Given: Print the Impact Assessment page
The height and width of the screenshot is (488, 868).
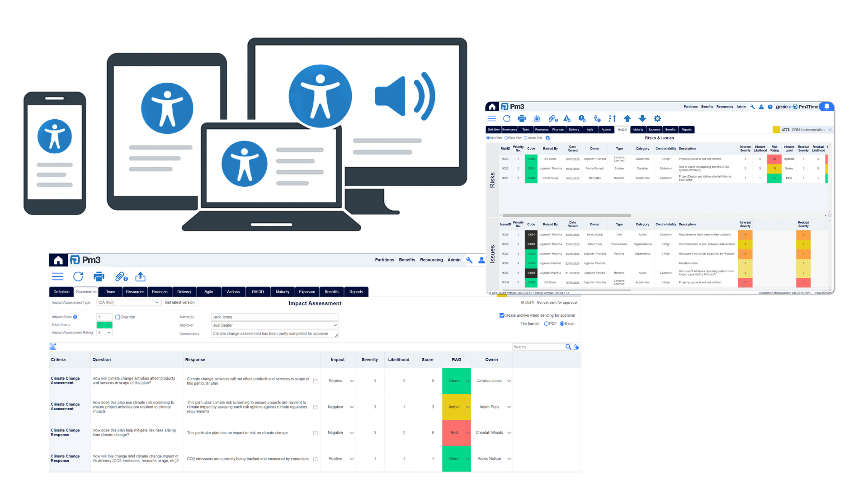Looking at the screenshot, I should [x=99, y=277].
